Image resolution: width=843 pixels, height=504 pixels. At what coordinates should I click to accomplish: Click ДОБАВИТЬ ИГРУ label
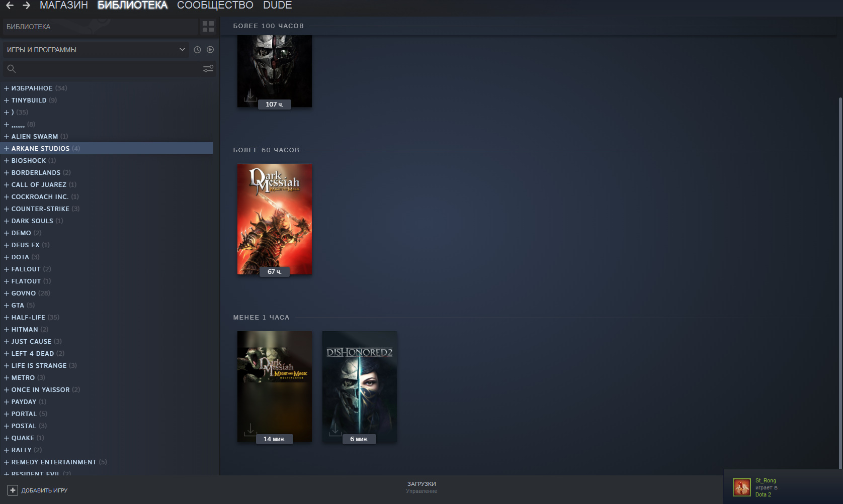44,490
